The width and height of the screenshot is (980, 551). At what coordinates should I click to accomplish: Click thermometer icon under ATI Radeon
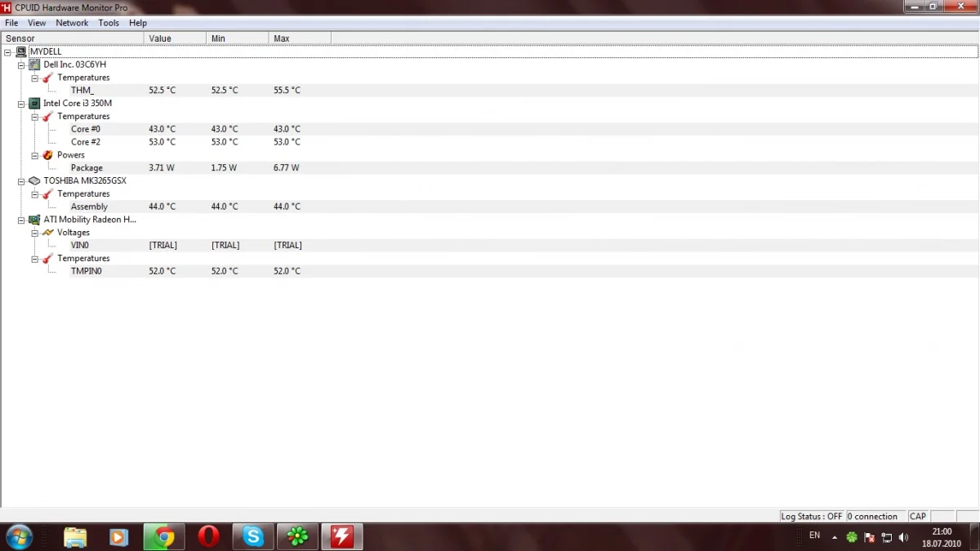tap(48, 259)
